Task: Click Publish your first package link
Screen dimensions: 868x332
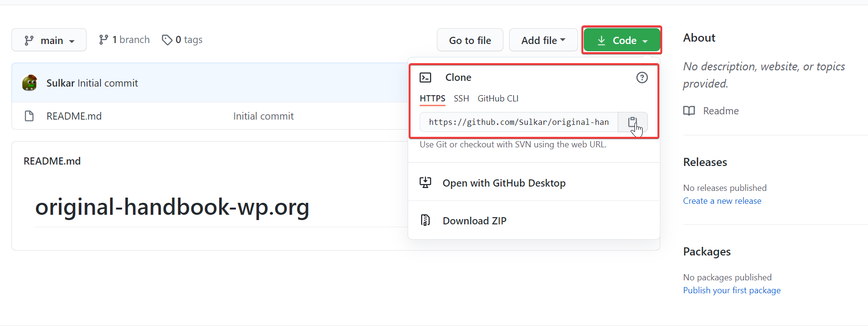Action: click(x=732, y=290)
